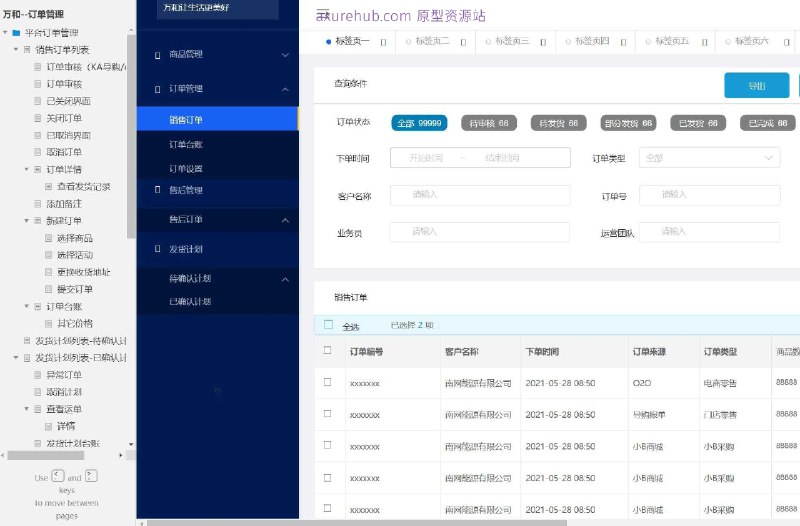Close tab 标签页四 with its close icon
The image size is (800, 526).
[623, 42]
